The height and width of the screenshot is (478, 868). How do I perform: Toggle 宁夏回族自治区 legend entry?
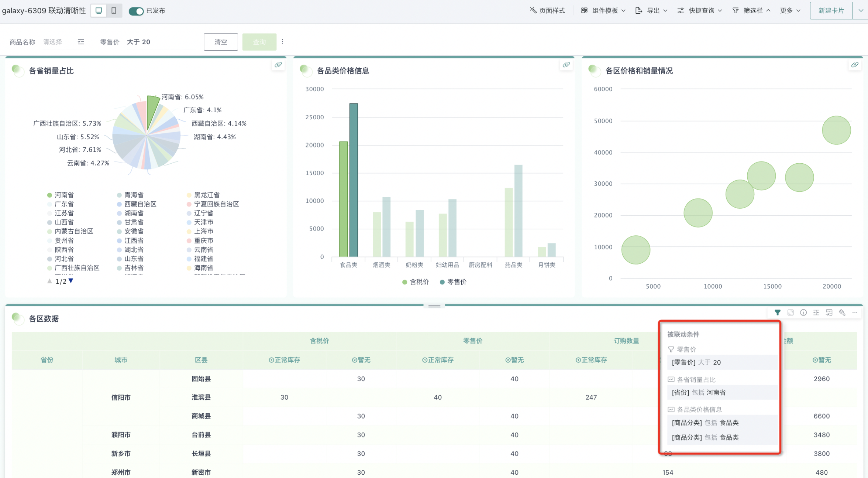213,204
